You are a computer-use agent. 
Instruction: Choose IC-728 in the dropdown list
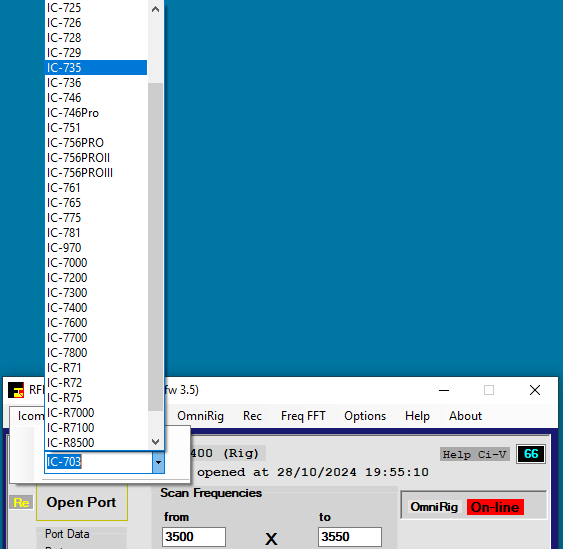tap(96, 38)
